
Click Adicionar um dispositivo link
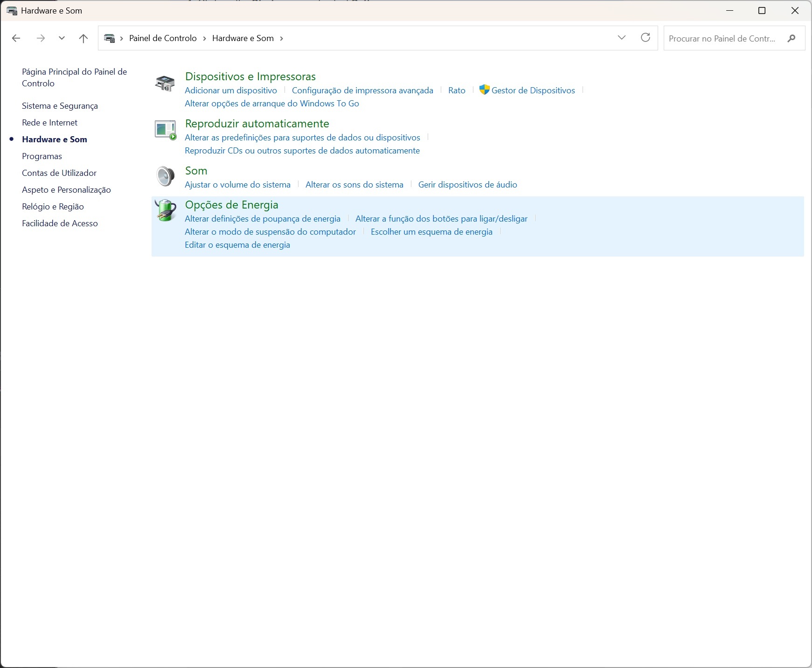tap(231, 90)
